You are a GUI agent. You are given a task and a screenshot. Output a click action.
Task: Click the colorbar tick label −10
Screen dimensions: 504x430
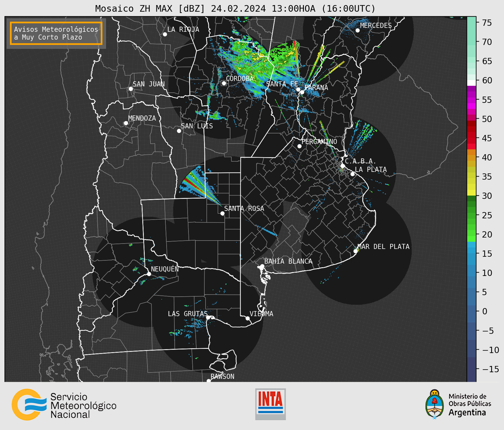[490, 350]
